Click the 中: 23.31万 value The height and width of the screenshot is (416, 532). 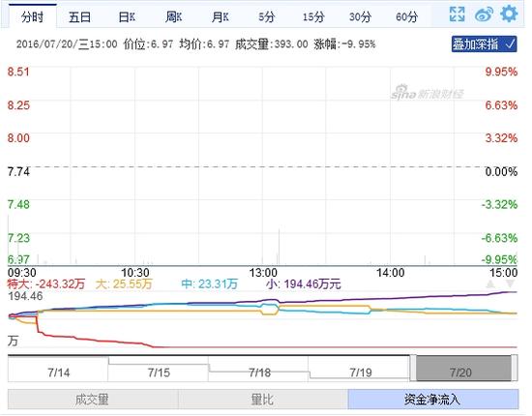click(x=209, y=284)
